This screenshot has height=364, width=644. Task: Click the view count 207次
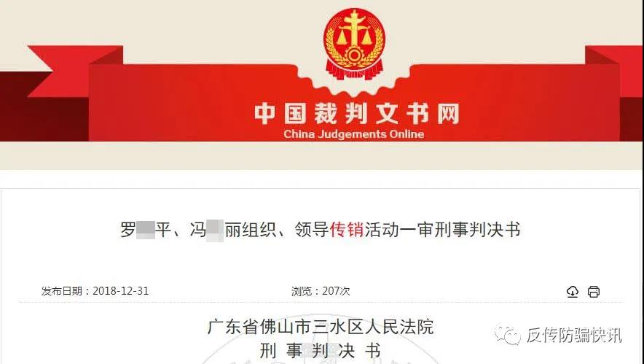336,291
